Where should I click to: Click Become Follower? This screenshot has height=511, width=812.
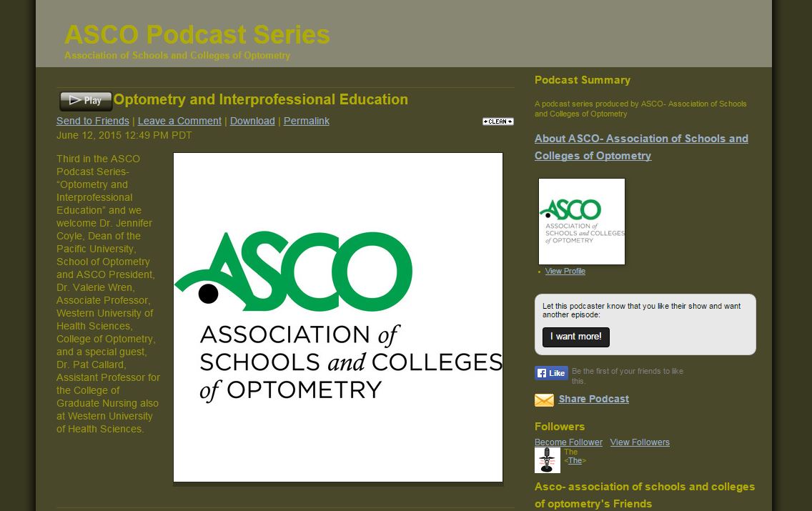coord(568,442)
